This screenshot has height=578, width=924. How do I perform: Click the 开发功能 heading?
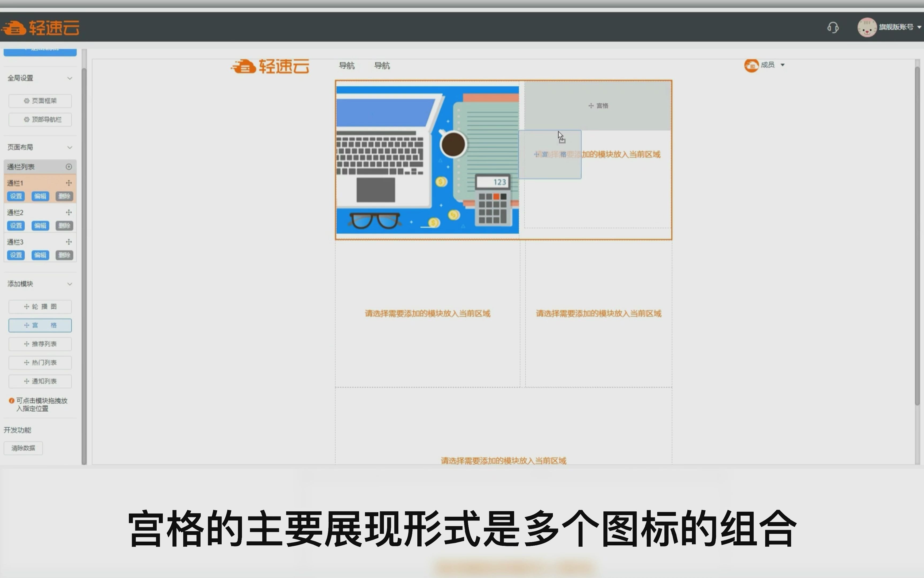(18, 430)
